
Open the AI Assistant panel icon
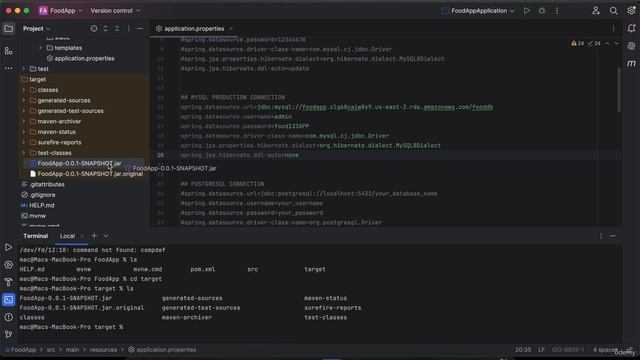[x=631, y=46]
